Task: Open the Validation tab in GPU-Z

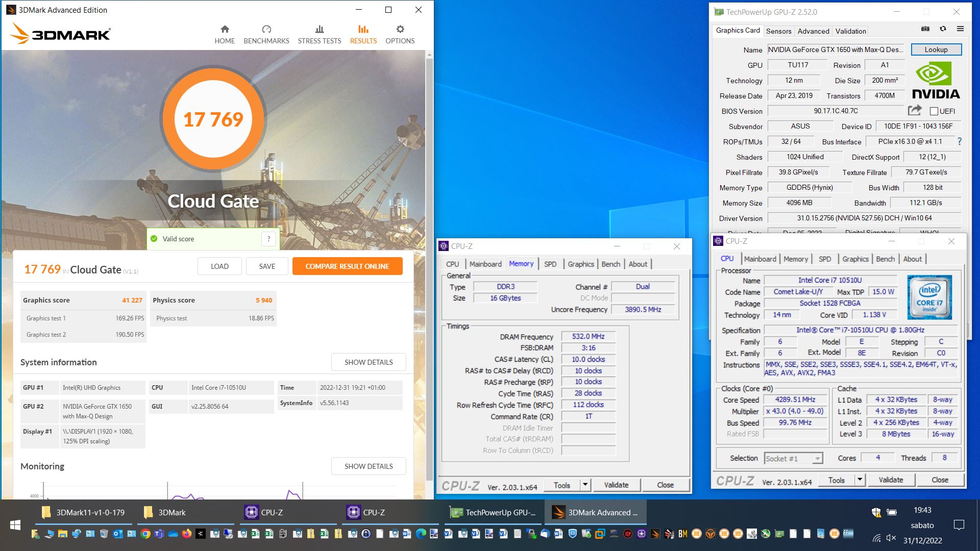Action: click(850, 31)
